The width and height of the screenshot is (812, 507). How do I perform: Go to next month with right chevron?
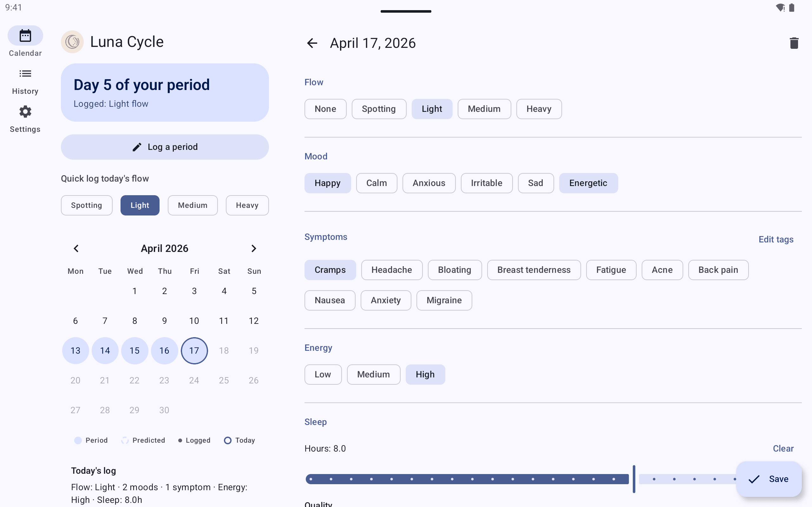click(254, 248)
